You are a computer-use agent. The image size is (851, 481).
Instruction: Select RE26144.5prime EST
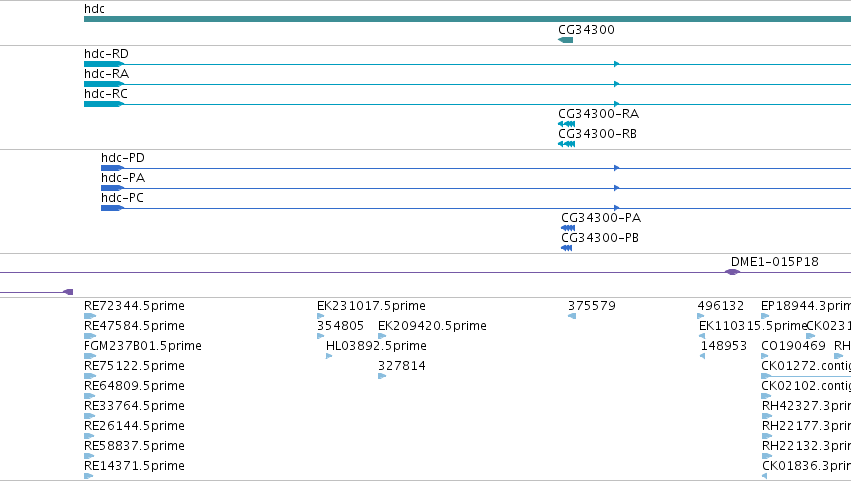click(89, 436)
